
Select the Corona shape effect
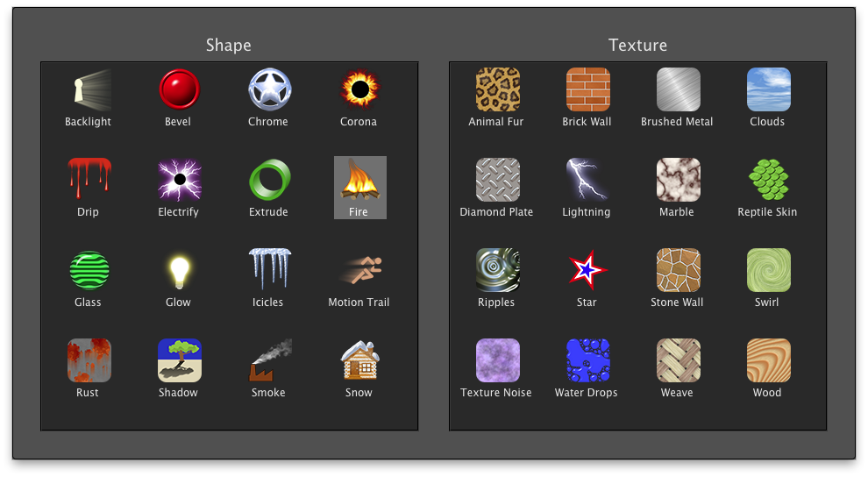[x=359, y=90]
